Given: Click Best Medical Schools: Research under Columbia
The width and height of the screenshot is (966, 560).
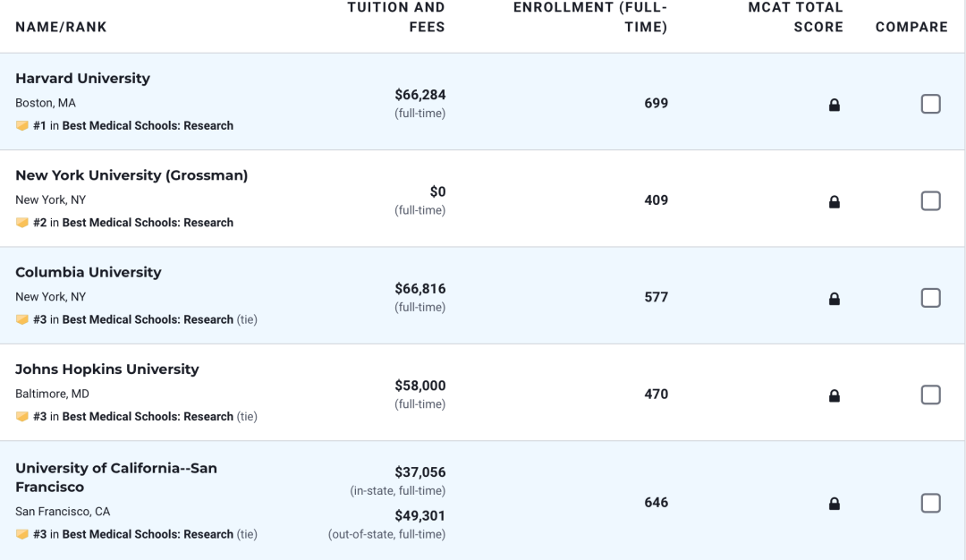Looking at the screenshot, I should point(148,319).
